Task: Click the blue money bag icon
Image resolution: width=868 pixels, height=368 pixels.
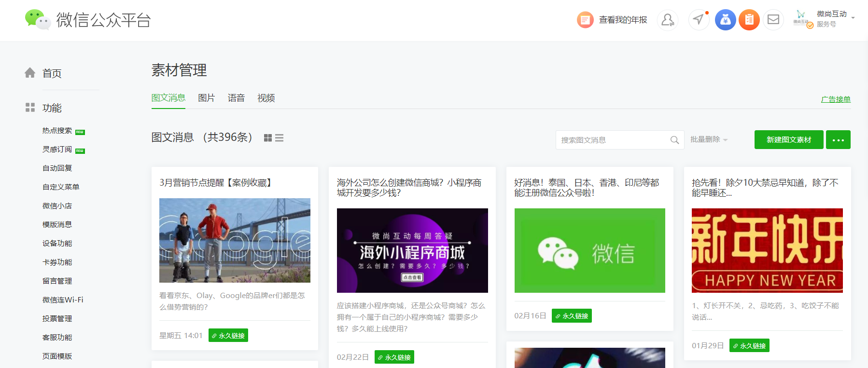Action: [x=725, y=20]
